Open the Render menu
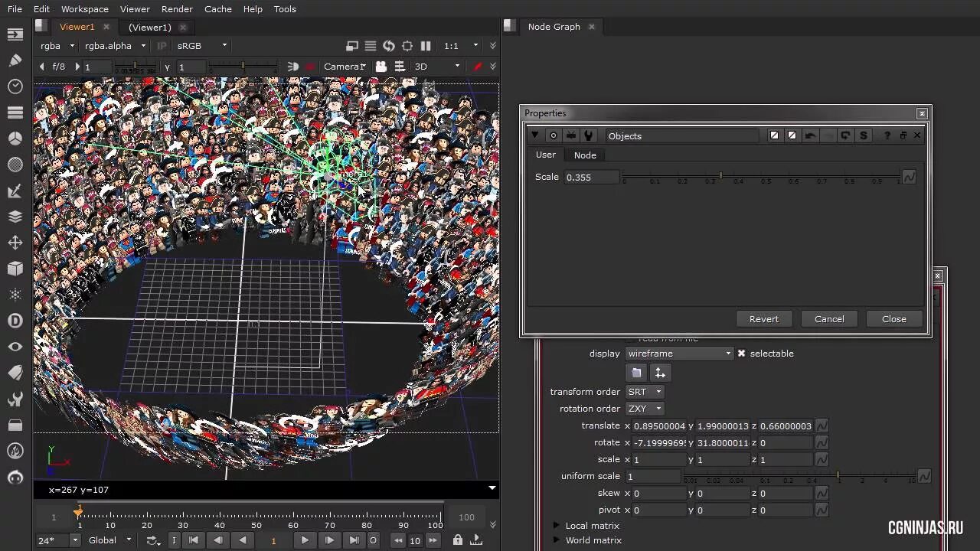 click(177, 9)
